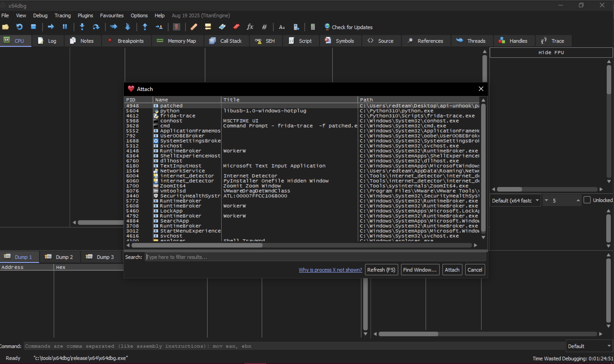Cancel the Attach dialog

pyautogui.click(x=475, y=270)
